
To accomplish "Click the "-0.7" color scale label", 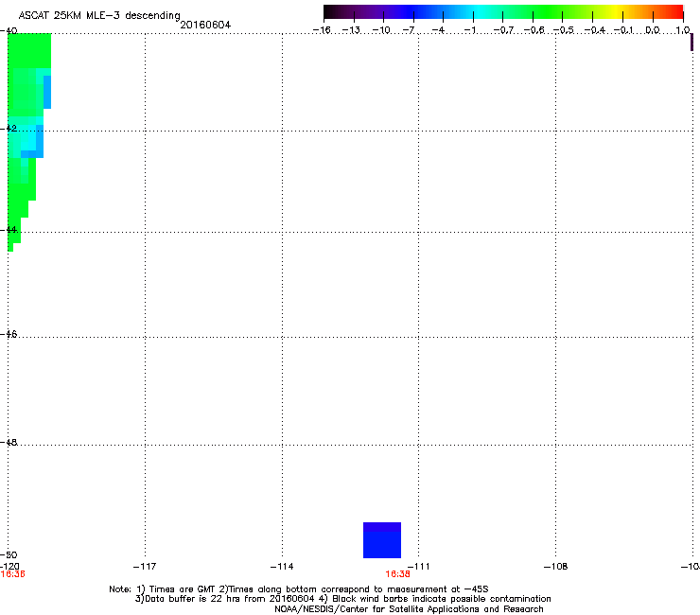I will [503, 30].
